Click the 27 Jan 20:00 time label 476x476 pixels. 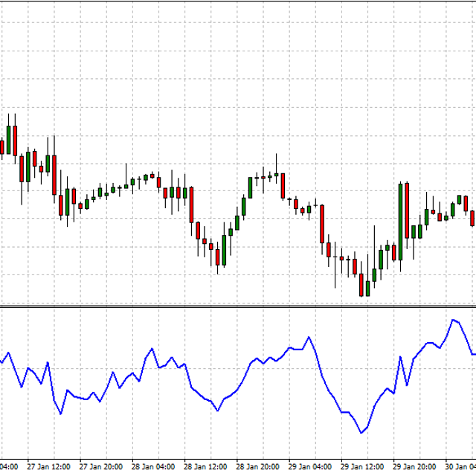tap(100, 467)
